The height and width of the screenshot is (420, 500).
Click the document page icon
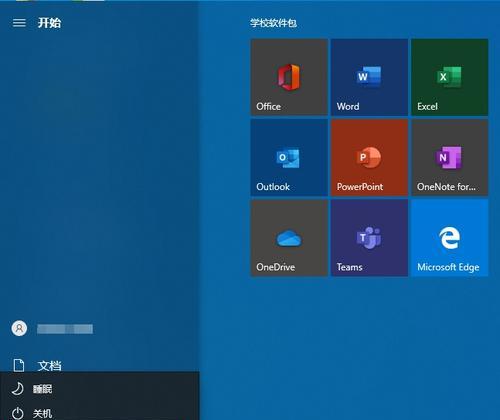coord(19,365)
